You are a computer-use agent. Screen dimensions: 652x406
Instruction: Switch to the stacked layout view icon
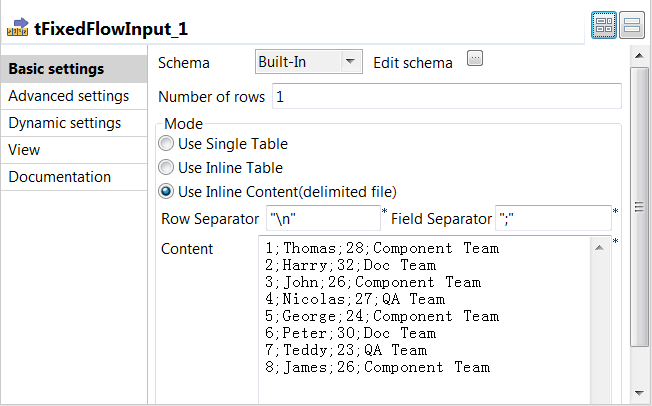631,27
